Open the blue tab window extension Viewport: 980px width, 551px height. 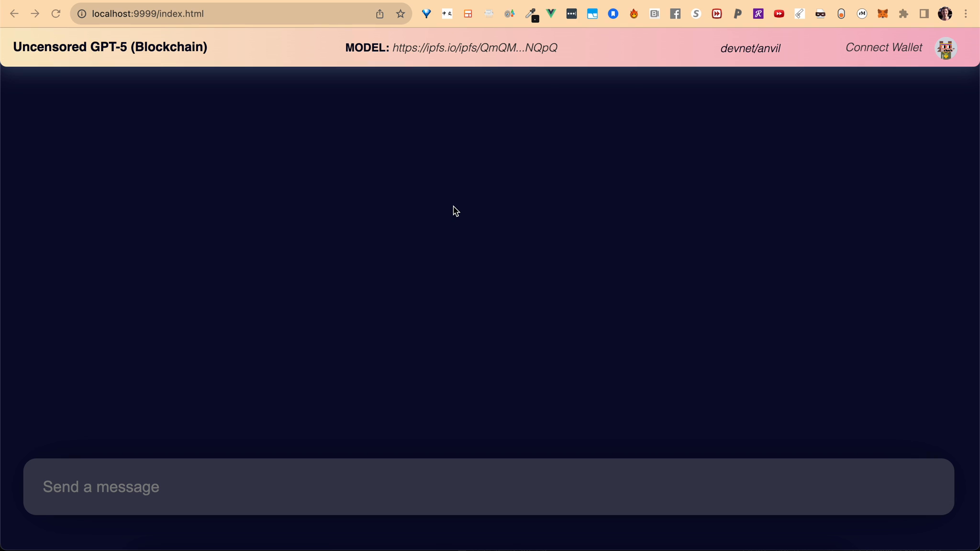[592, 14]
